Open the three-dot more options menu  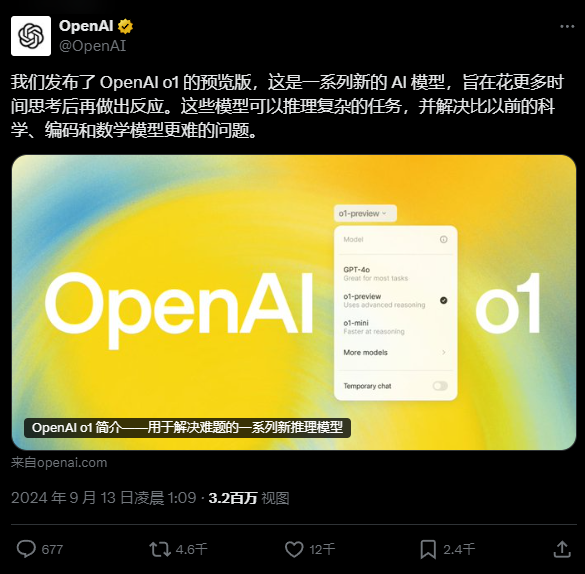point(567,26)
